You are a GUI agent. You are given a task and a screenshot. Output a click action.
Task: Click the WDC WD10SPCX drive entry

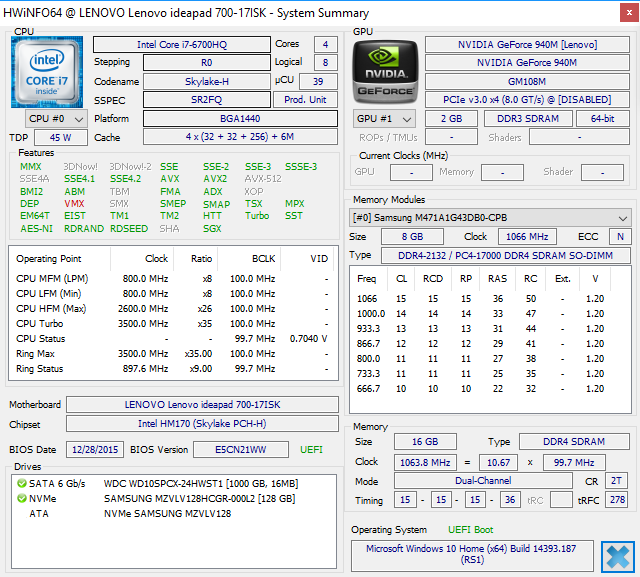(x=199, y=484)
